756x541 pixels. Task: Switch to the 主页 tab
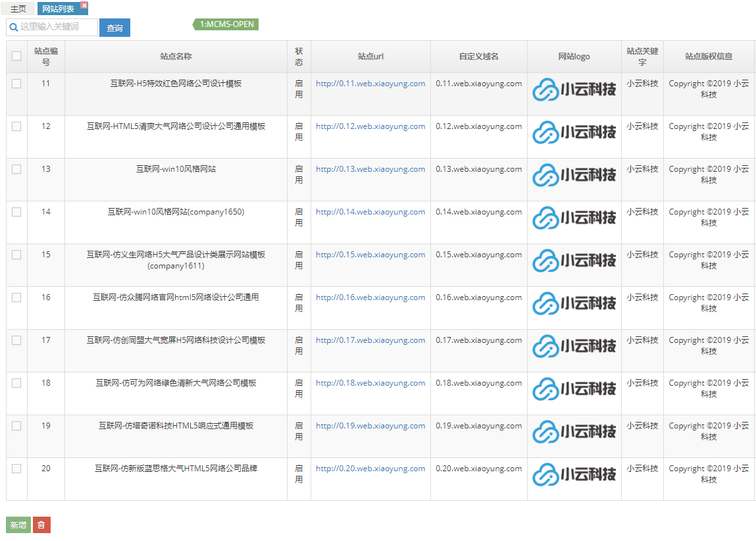tap(18, 9)
